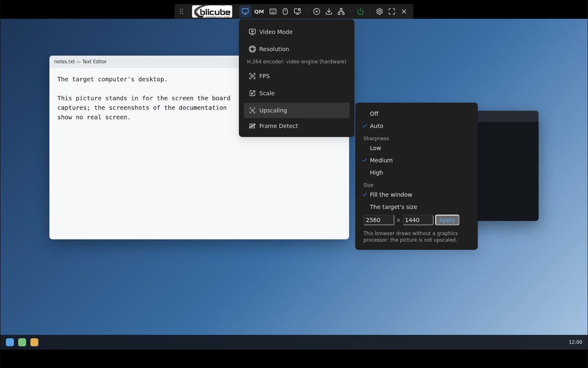Image resolution: width=588 pixels, height=368 pixels.
Task: Choose The target's size option
Action: tap(416, 207)
